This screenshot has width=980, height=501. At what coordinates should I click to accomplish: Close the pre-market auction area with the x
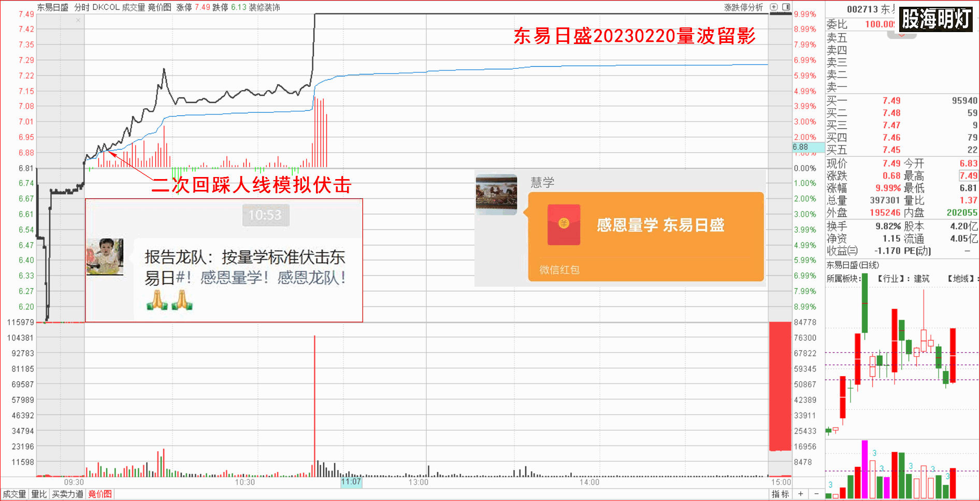tap(78, 20)
